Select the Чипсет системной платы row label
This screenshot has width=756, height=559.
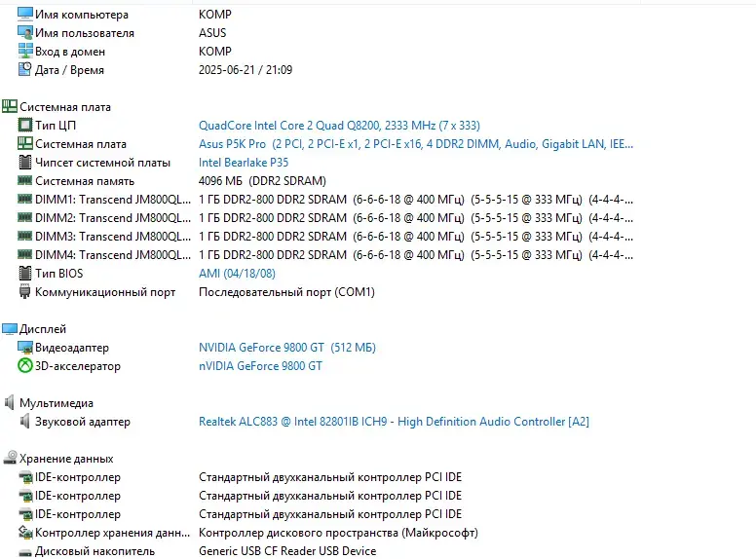102,163
